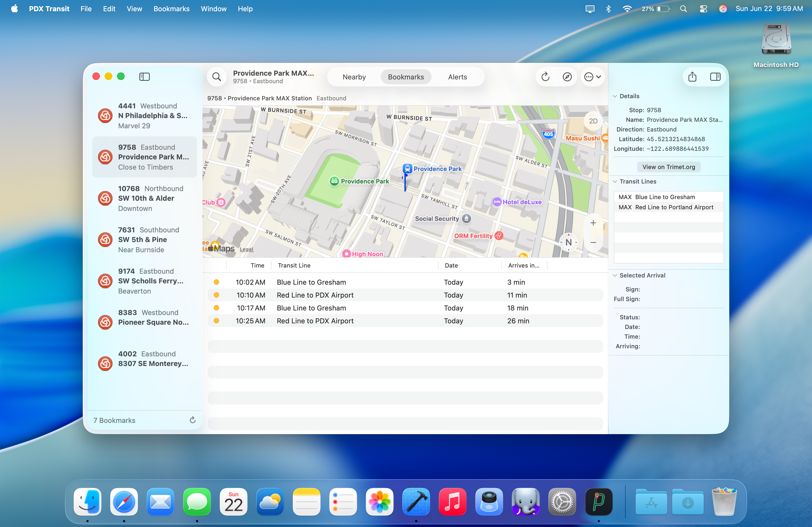Open the Bookmarks menu in menu bar
This screenshot has width=812, height=527.
point(171,9)
